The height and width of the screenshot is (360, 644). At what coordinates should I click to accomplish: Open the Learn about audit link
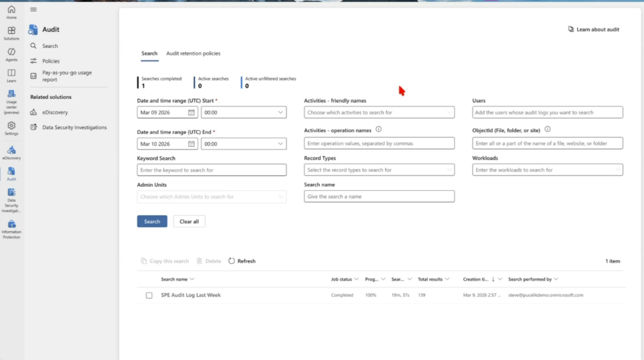[x=594, y=30]
